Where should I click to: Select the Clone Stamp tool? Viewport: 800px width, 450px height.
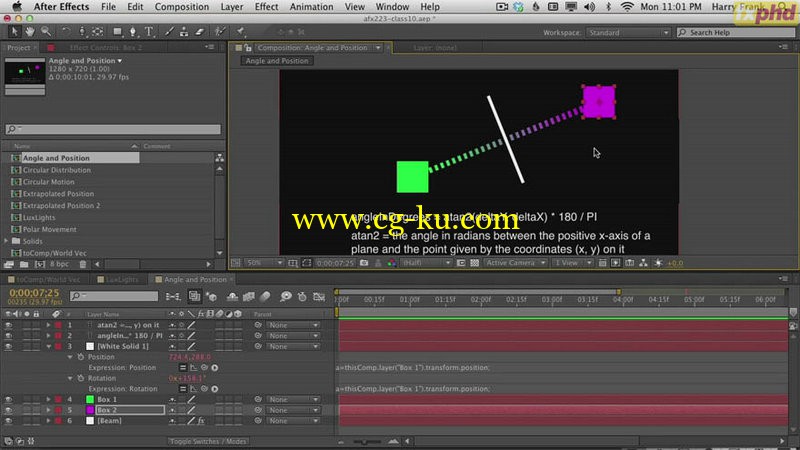pyautogui.click(x=184, y=32)
